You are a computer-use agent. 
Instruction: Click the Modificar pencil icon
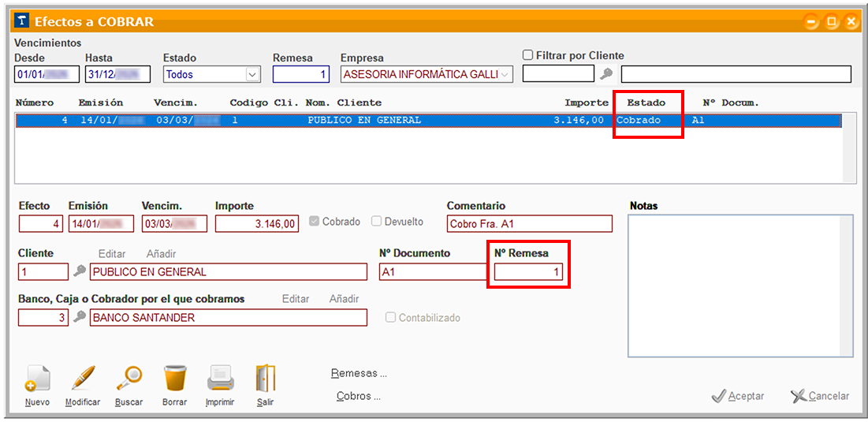pos(83,380)
